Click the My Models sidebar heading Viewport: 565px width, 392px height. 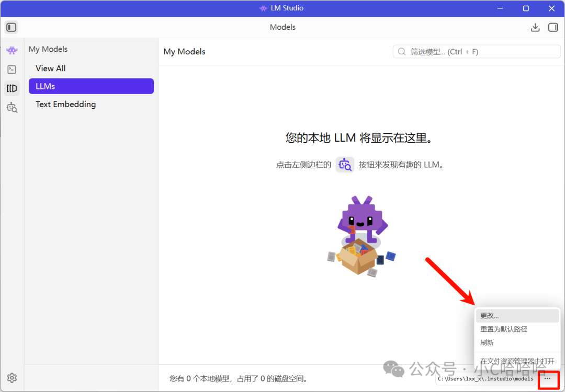coord(48,49)
